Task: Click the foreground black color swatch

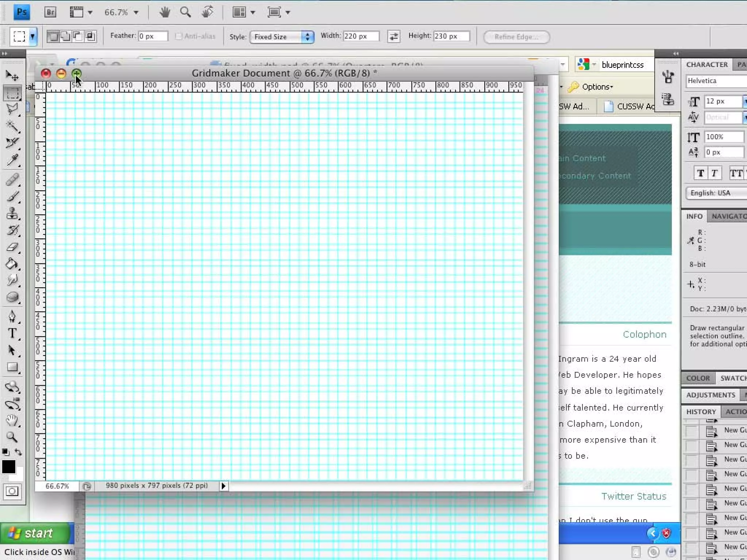Action: [x=8, y=466]
